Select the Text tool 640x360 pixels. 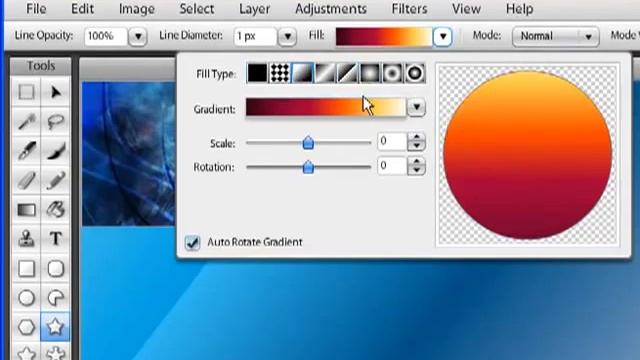click(x=56, y=239)
